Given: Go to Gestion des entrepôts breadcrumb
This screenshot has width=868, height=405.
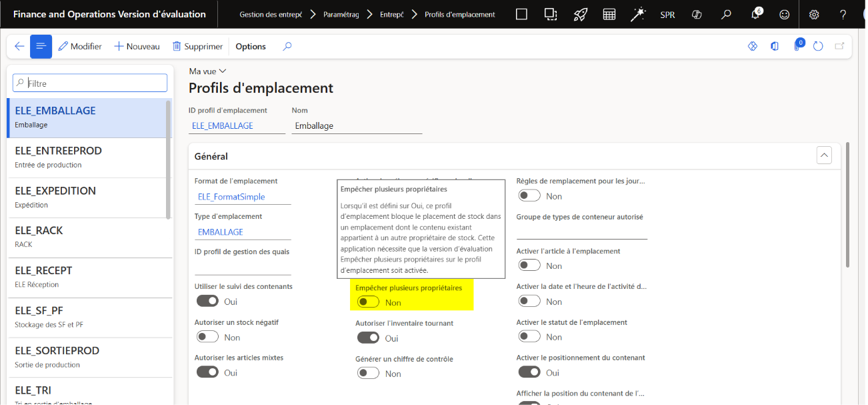Looking at the screenshot, I should (271, 15).
